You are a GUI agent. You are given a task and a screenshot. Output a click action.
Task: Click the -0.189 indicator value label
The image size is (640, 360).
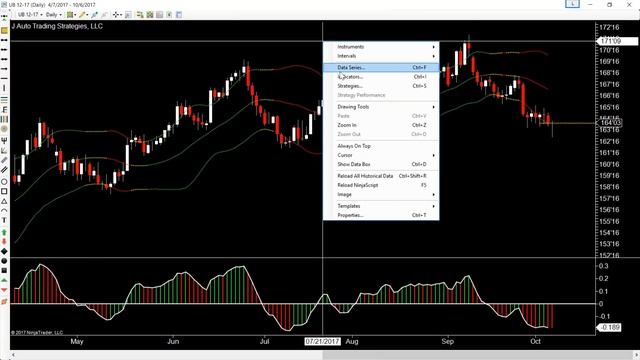[x=609, y=327]
